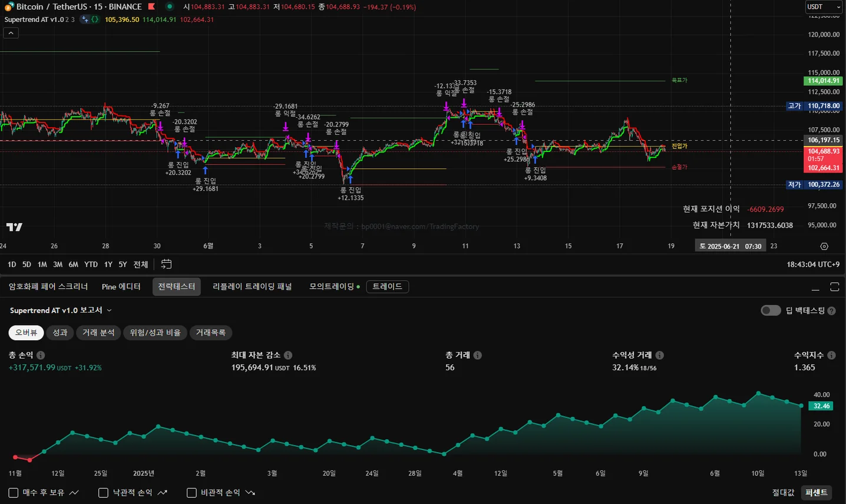The width and height of the screenshot is (846, 504).
Task: Collapse the indicator legend with chevron button
Action: [x=11, y=34]
